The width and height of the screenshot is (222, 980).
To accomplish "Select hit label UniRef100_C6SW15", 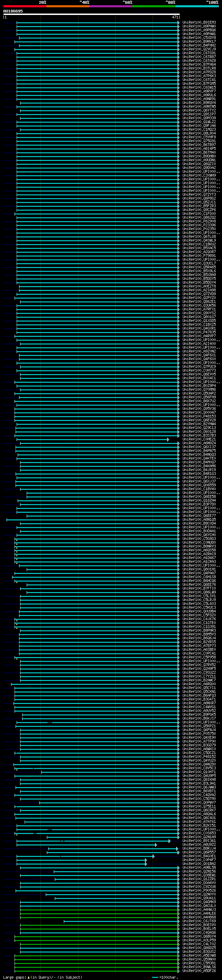I will [x=199, y=88].
